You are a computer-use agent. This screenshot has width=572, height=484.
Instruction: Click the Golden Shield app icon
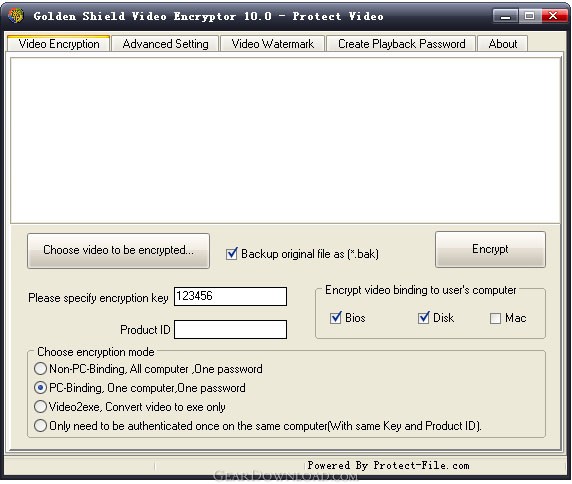[15, 16]
